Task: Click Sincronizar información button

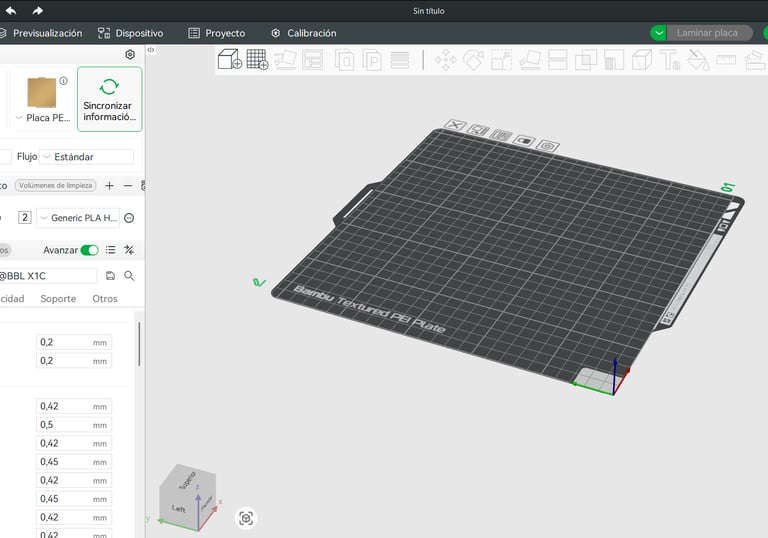Action: point(110,99)
